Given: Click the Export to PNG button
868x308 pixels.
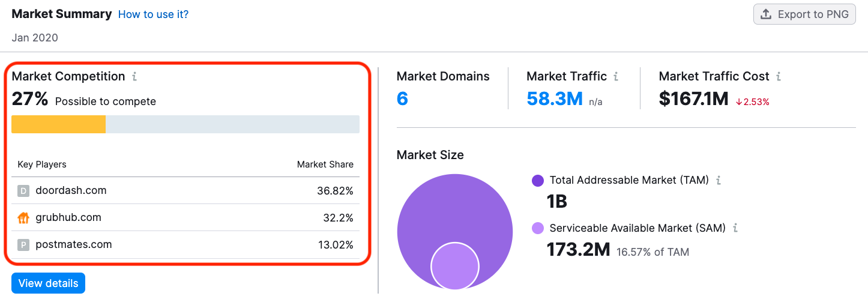Looking at the screenshot, I should click(804, 14).
